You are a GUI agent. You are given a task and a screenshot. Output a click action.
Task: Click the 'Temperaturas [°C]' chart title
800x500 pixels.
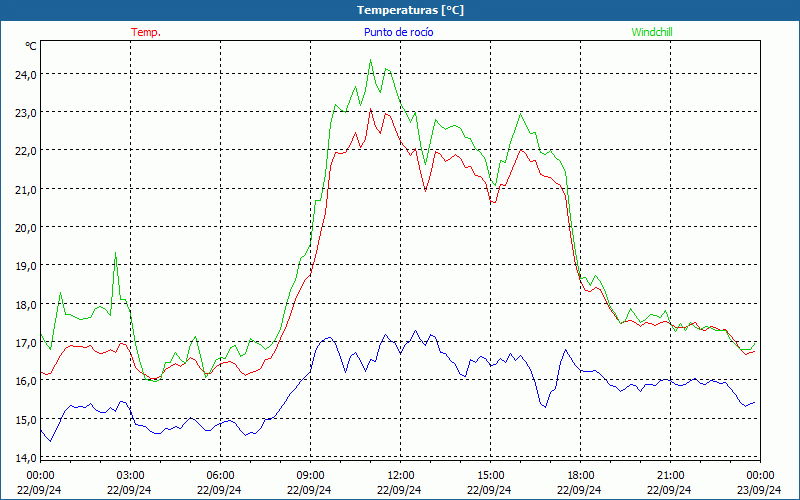[x=411, y=10]
